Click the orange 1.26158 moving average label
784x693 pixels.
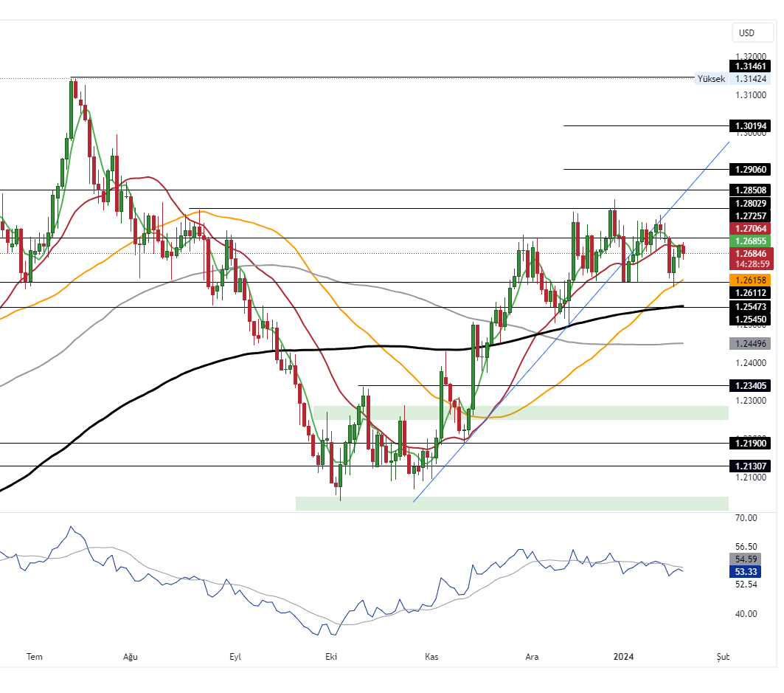tap(750, 280)
